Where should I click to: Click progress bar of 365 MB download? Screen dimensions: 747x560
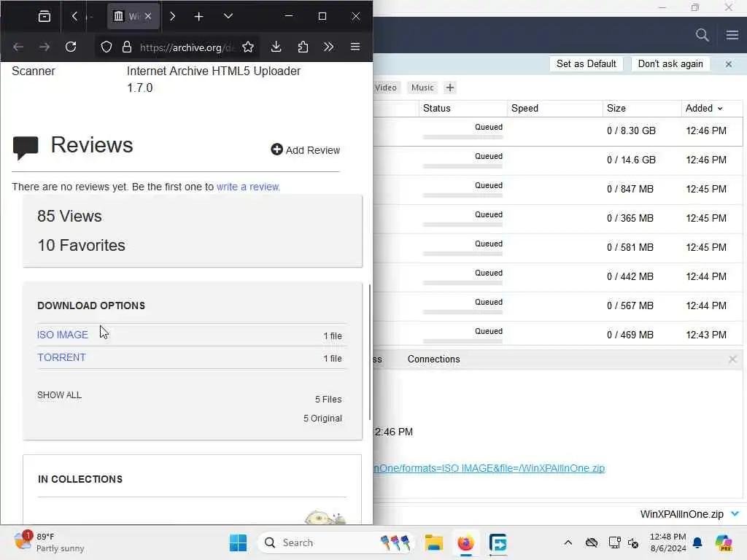click(x=462, y=225)
